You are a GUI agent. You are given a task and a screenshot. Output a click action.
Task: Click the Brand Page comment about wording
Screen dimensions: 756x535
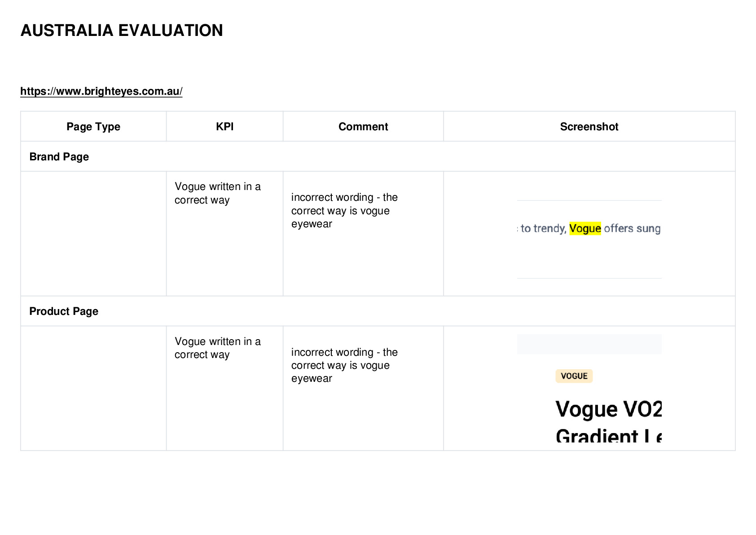point(344,211)
